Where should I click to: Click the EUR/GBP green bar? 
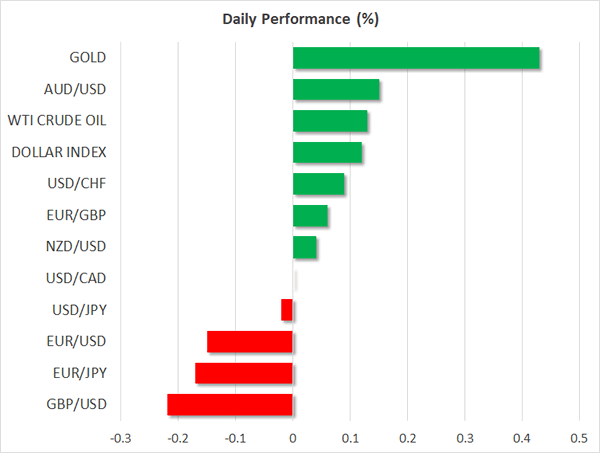310,216
